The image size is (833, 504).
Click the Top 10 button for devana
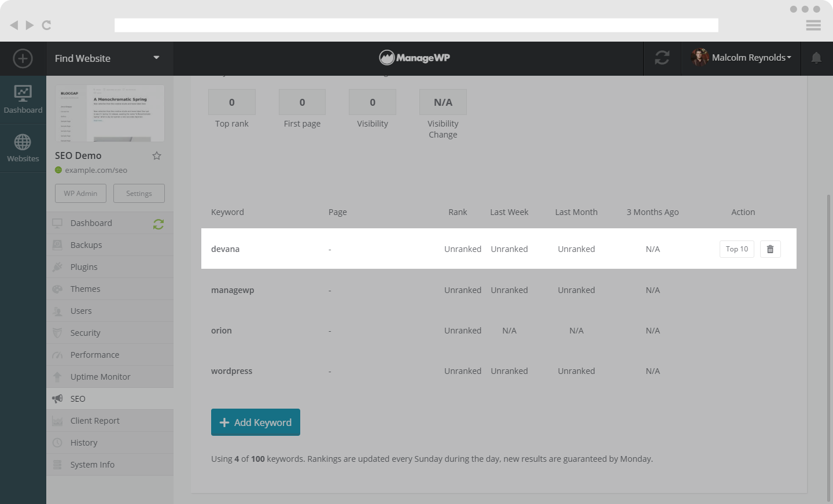[x=737, y=249]
